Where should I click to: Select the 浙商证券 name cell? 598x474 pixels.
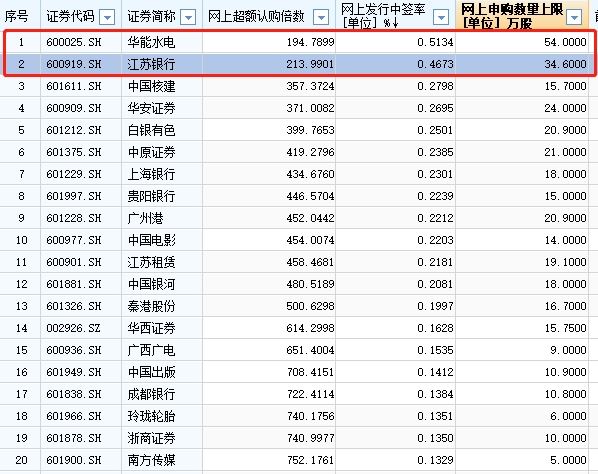[x=151, y=438]
